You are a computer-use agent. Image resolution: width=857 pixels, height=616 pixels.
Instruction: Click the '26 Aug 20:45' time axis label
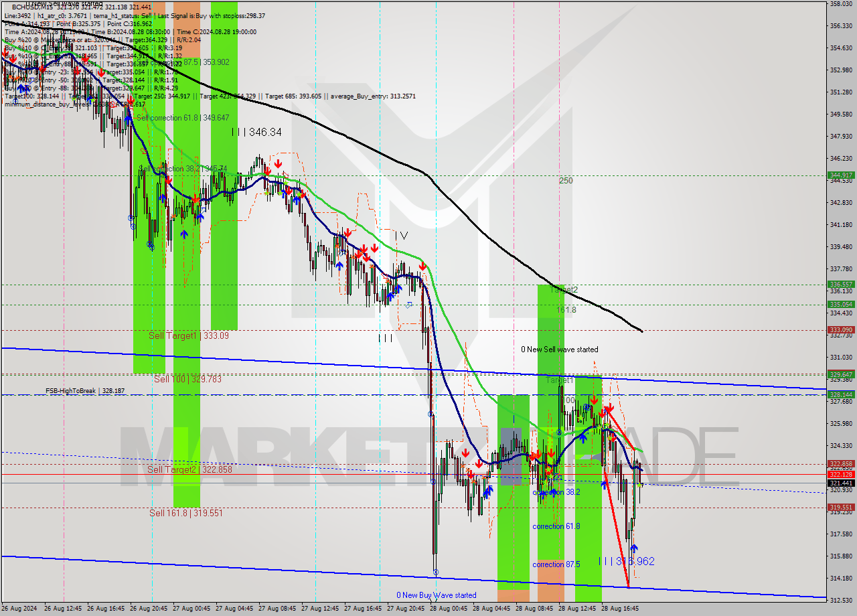click(x=148, y=609)
